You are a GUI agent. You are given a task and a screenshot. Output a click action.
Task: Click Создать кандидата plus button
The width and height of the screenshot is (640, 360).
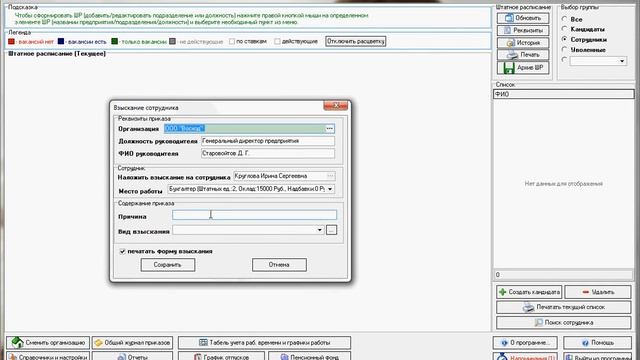pyautogui.click(x=529, y=292)
